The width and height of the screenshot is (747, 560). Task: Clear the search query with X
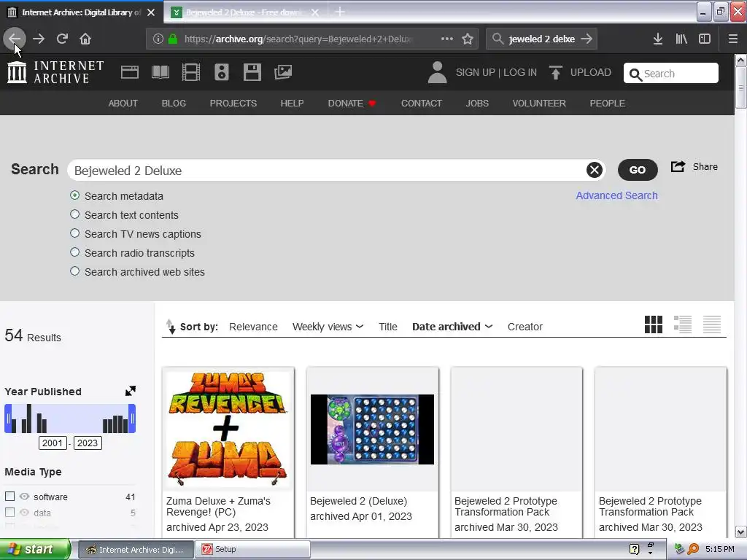click(x=594, y=170)
